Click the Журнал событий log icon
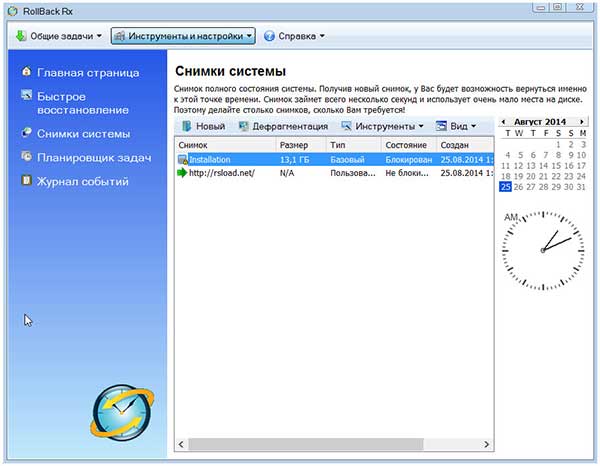This screenshot has width=600, height=466. click(x=26, y=180)
